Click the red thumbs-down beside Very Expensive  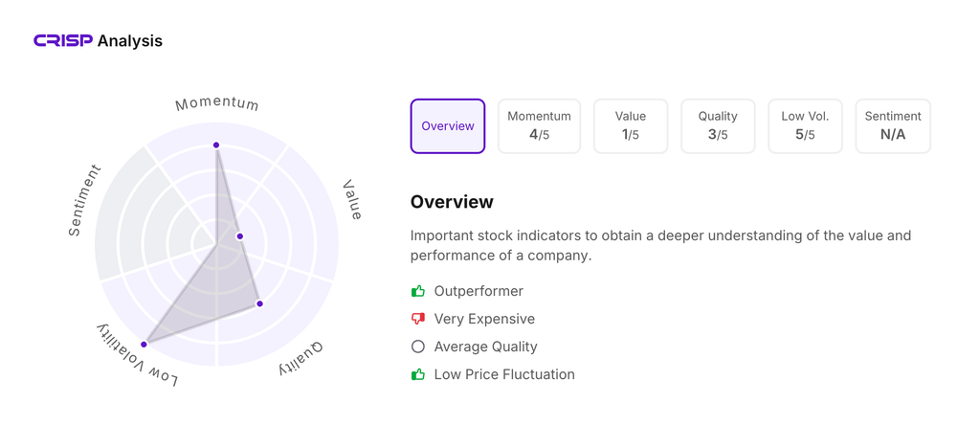418,319
